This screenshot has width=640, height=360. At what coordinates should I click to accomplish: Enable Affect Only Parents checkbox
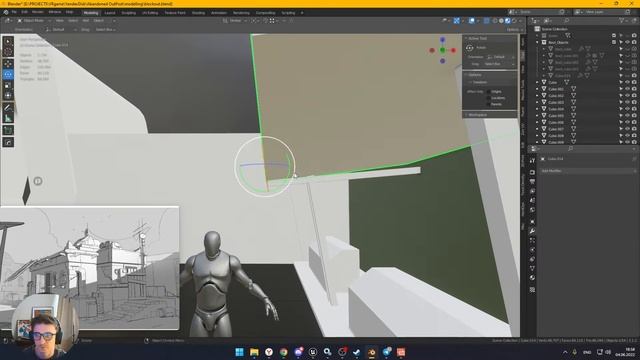[488, 104]
